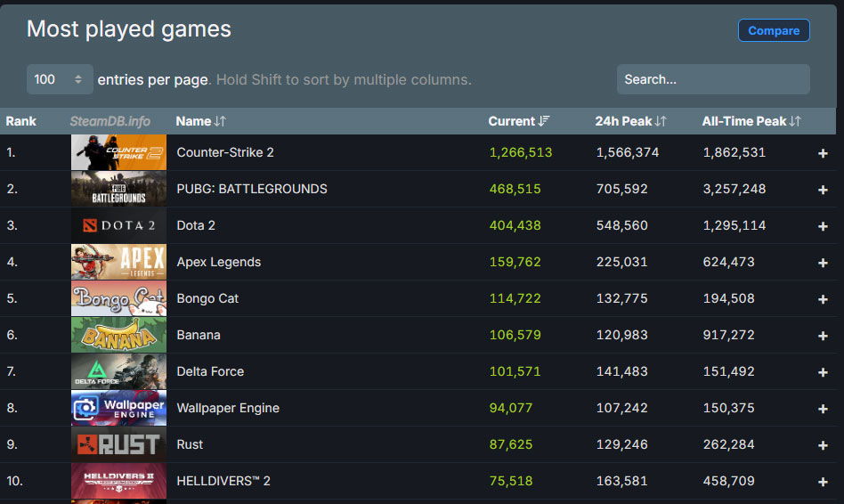Image resolution: width=844 pixels, height=504 pixels.
Task: Sort by the 24h Peak column
Action: (x=630, y=121)
